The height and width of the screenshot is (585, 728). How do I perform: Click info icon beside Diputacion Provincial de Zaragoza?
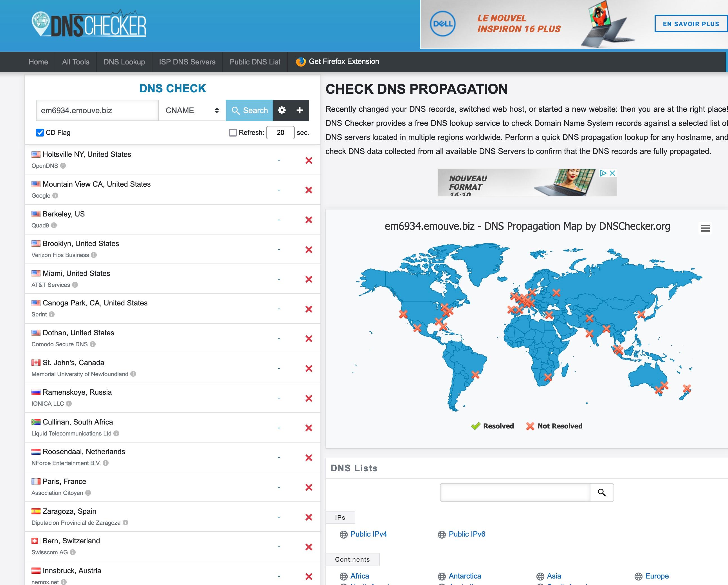coord(126,523)
